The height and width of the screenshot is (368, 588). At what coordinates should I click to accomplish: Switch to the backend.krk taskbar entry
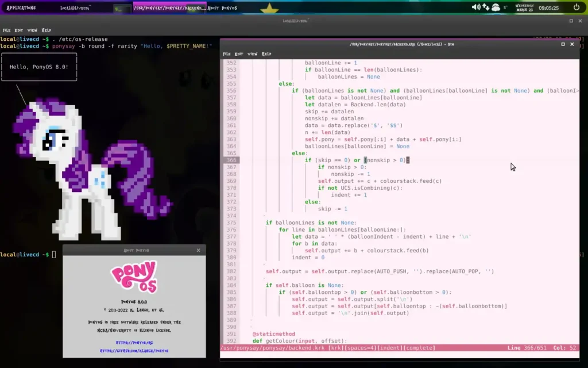pos(169,8)
